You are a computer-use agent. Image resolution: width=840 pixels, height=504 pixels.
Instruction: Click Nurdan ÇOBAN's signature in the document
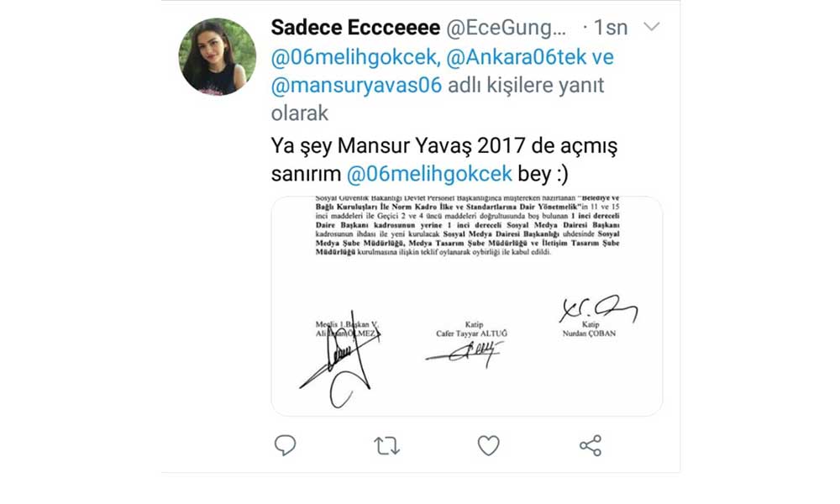pos(596,310)
